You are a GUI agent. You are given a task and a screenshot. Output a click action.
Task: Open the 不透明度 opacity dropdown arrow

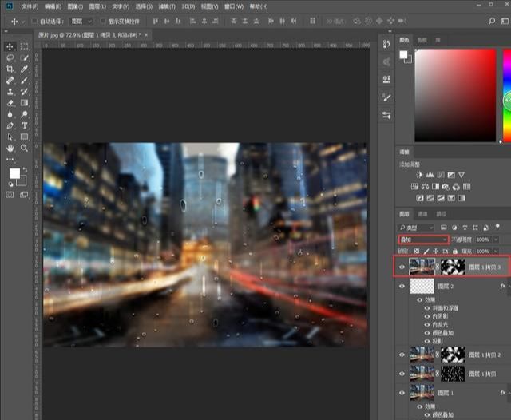[496, 240]
